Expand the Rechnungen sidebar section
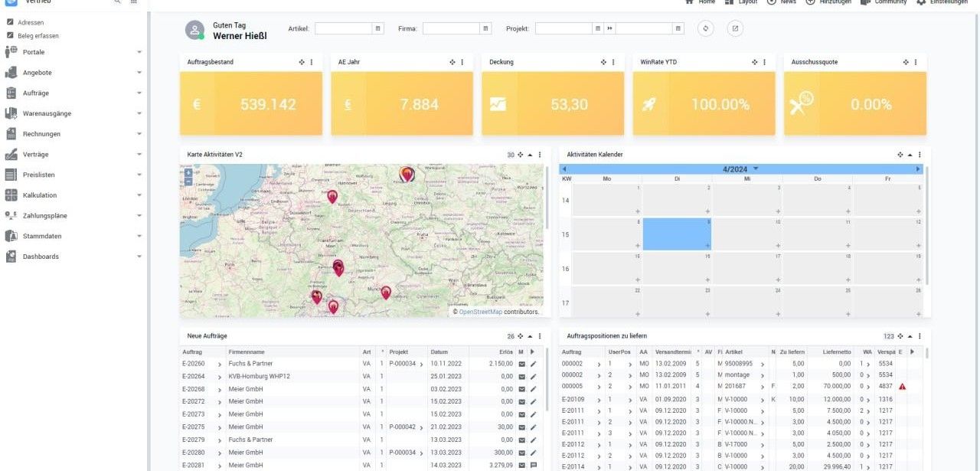 pos(139,134)
